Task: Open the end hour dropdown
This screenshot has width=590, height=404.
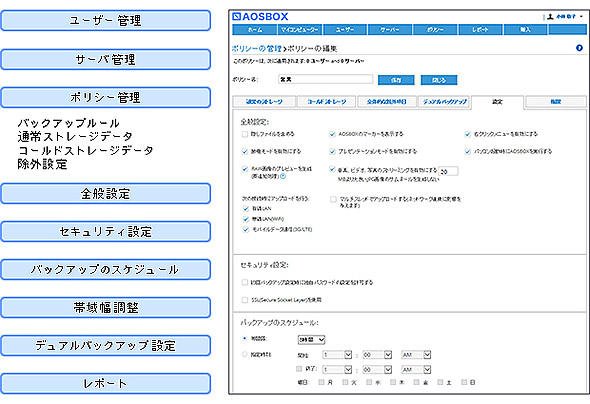Action: [x=337, y=370]
